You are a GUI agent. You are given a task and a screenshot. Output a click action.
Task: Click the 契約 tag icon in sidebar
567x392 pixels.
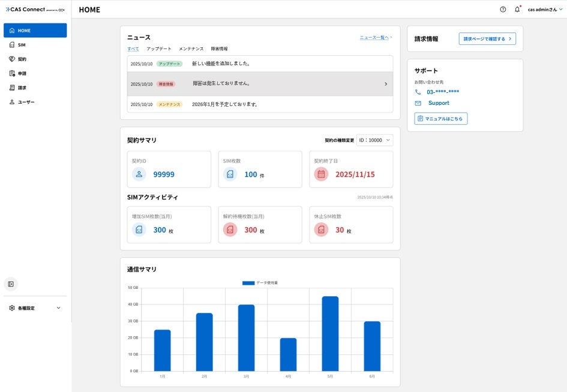click(12, 59)
